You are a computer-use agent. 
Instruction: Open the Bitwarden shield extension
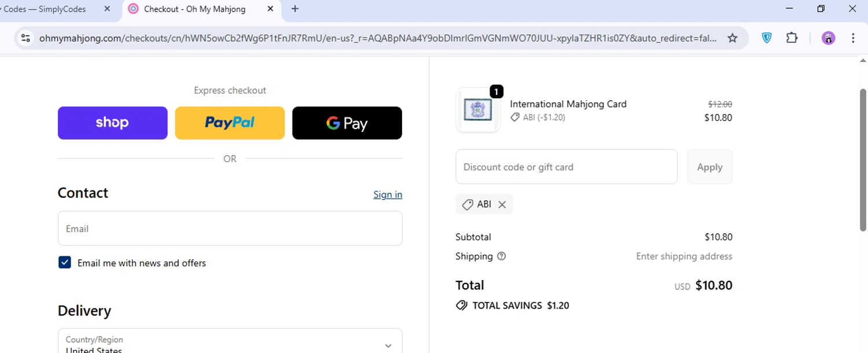coord(767,38)
